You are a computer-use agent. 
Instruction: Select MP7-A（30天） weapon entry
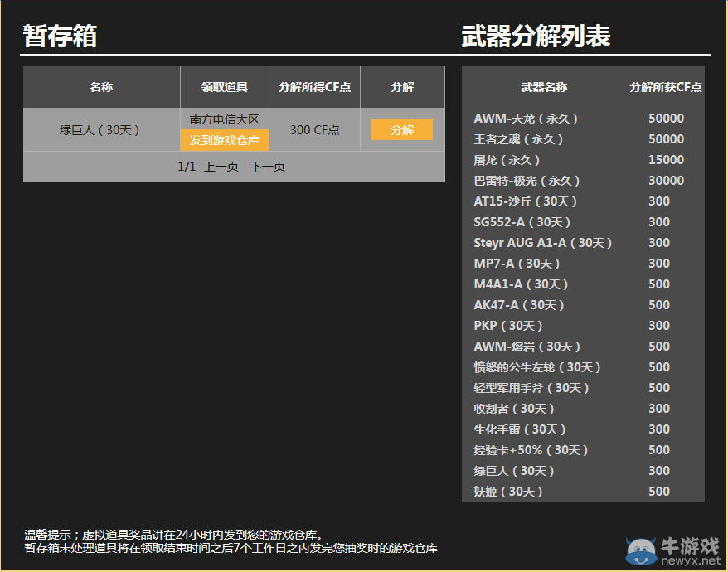510,263
